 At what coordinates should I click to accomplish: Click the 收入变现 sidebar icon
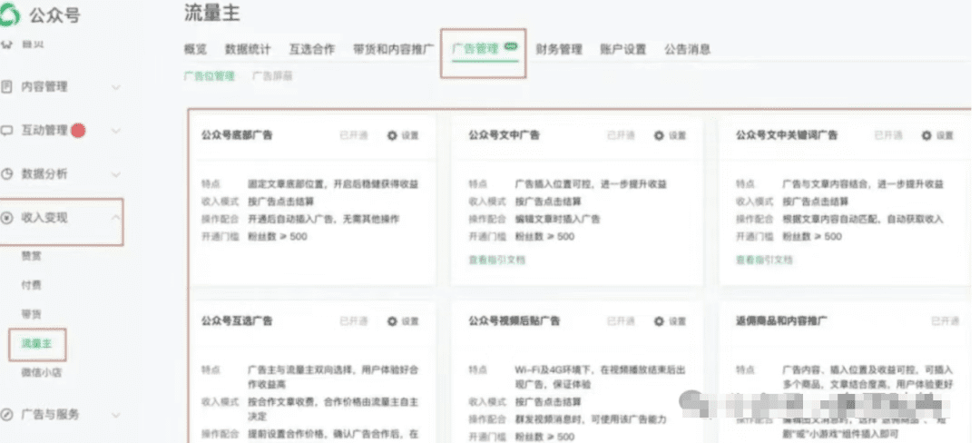click(7, 218)
